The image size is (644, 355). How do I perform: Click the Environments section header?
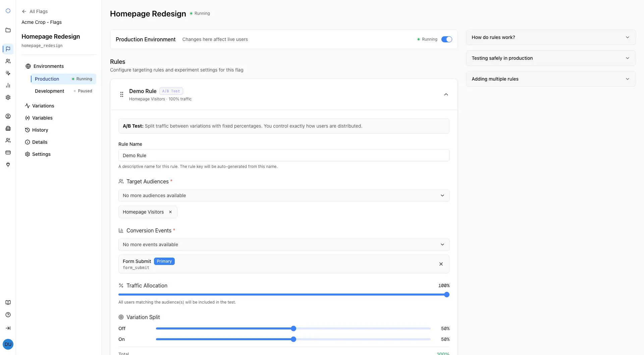(45, 66)
